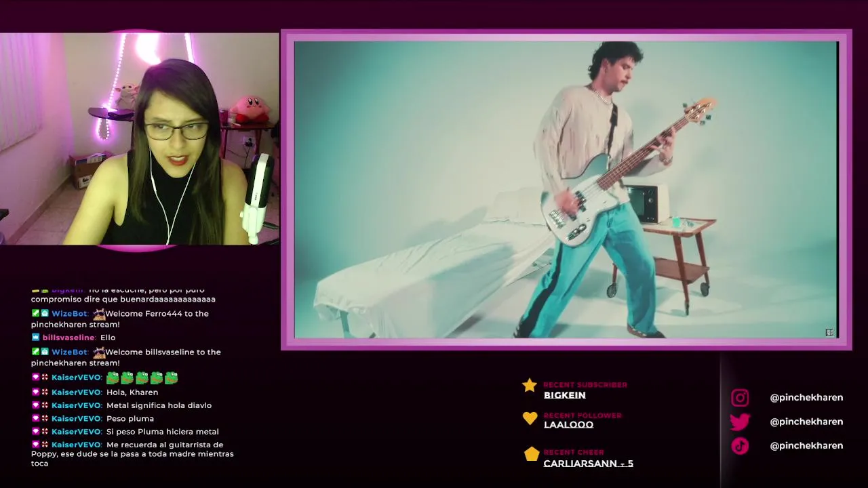Click the Instagram icon beside @pinchekharen
The width and height of the screenshot is (868, 488).
pos(740,398)
